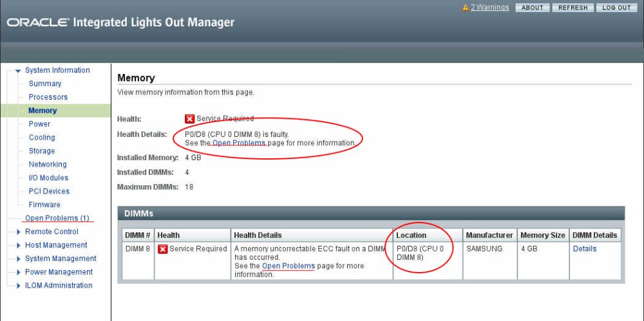Screen dimensions: 644x321
Task: Click the red Service Required icon beside Health
Action: [189, 119]
